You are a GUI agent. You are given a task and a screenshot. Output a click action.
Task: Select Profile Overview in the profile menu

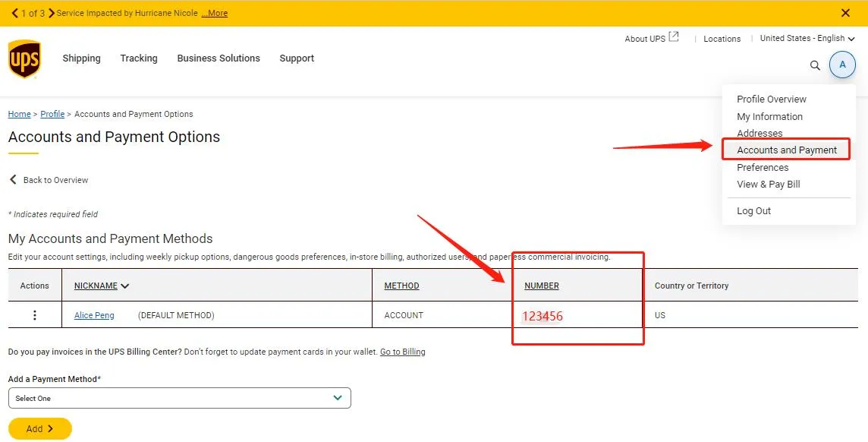pos(771,99)
